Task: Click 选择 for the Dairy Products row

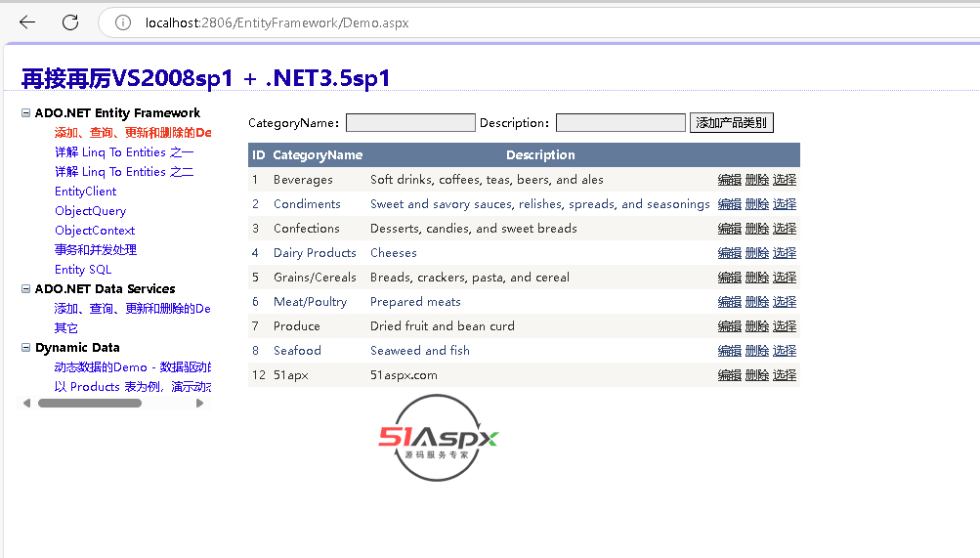Action: click(785, 253)
